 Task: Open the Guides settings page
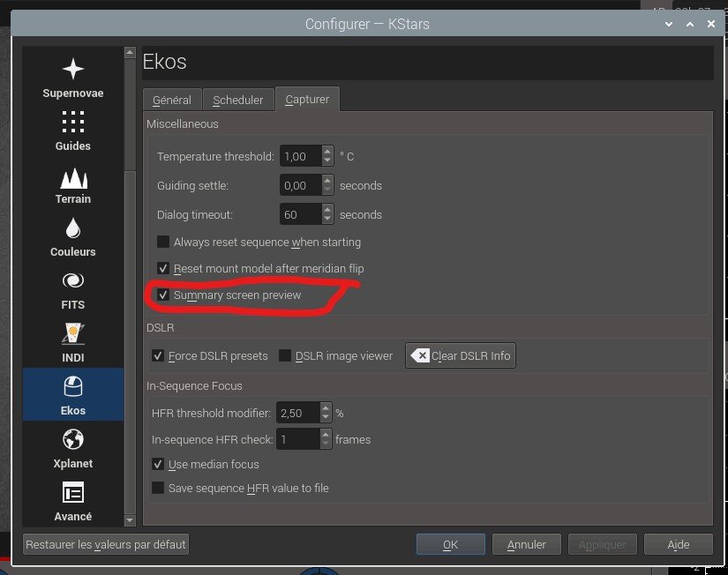point(73,131)
